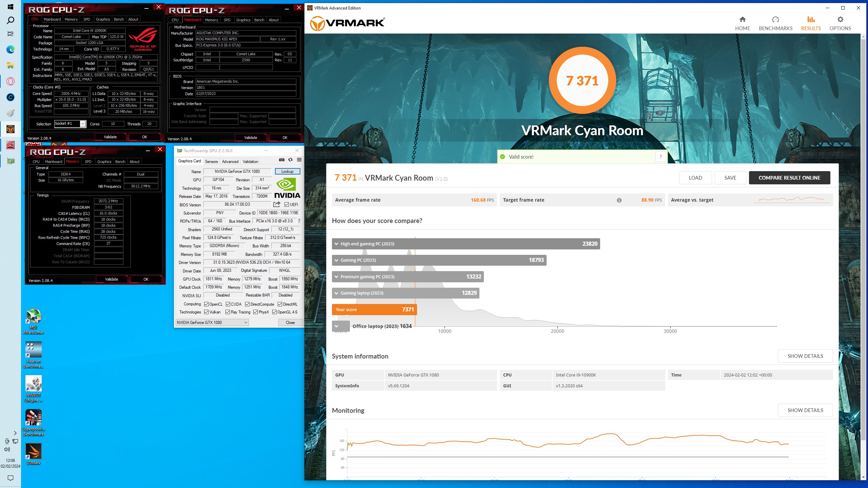
Task: Switch to the Advanced tab in GPU-Z
Action: click(x=230, y=162)
